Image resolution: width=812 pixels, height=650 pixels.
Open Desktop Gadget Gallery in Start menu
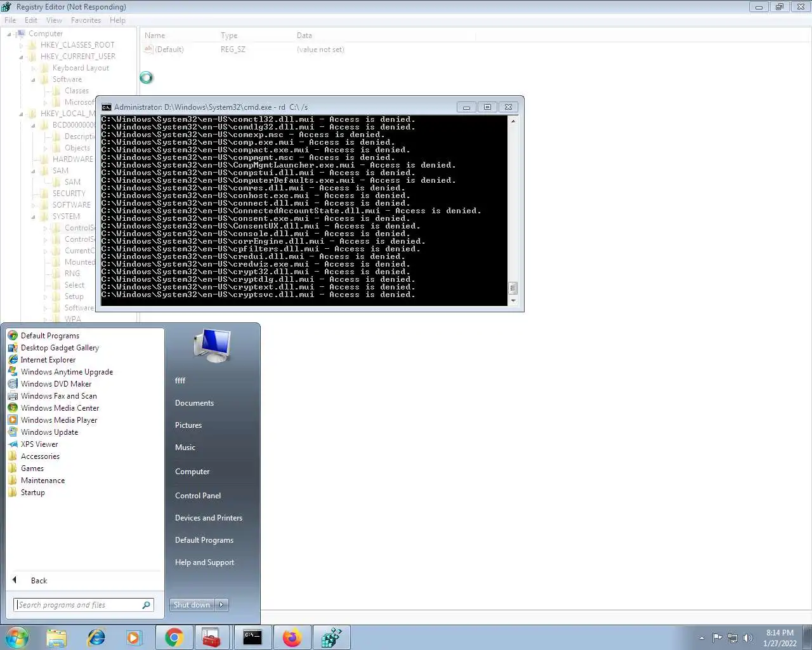tap(60, 348)
